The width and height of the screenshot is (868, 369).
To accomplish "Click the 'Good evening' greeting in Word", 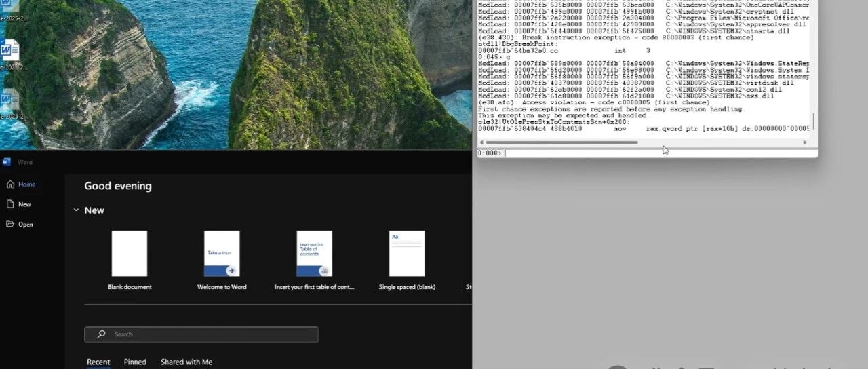I will point(118,186).
